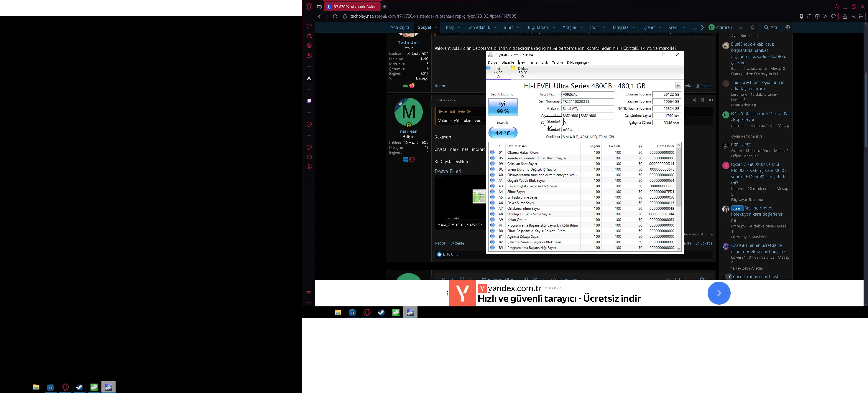Viewport: 868px width, 393px height.
Task: Open History clock in Opera sidebar
Action: point(309,147)
